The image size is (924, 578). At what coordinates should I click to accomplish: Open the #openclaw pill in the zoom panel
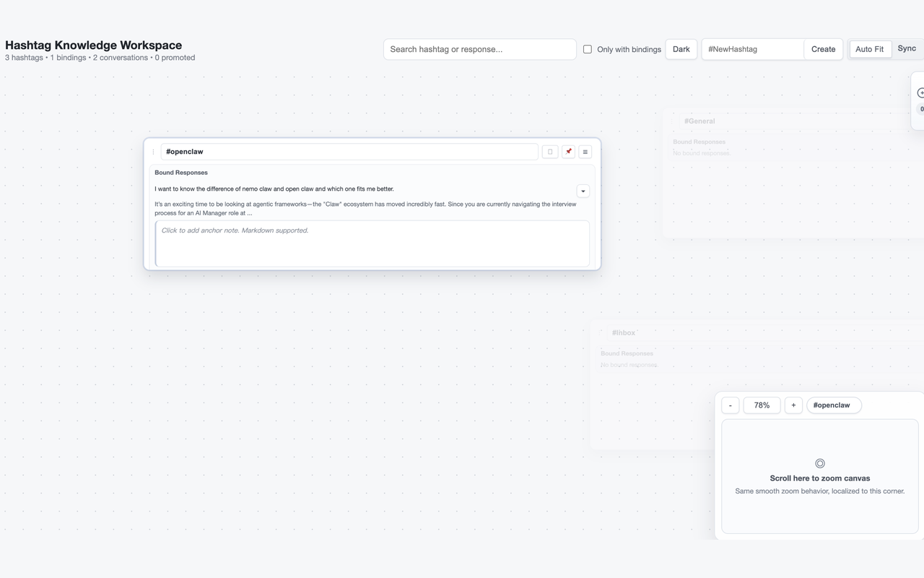click(x=834, y=405)
